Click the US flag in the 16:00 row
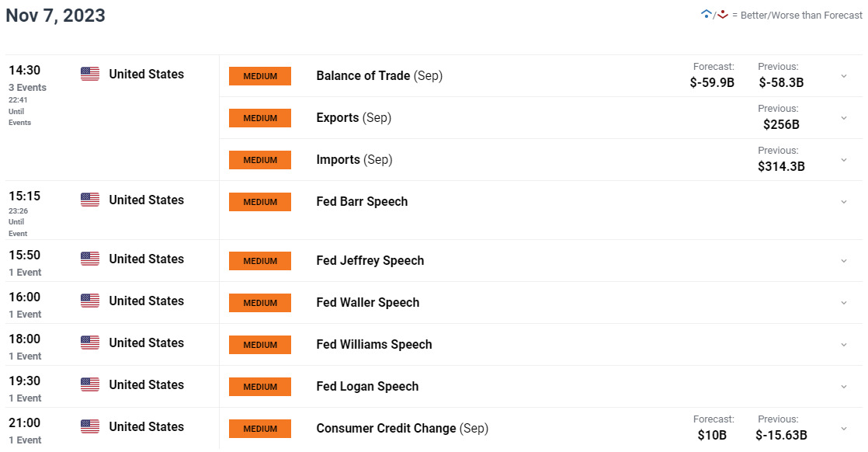868x452 pixels. pyautogui.click(x=90, y=301)
